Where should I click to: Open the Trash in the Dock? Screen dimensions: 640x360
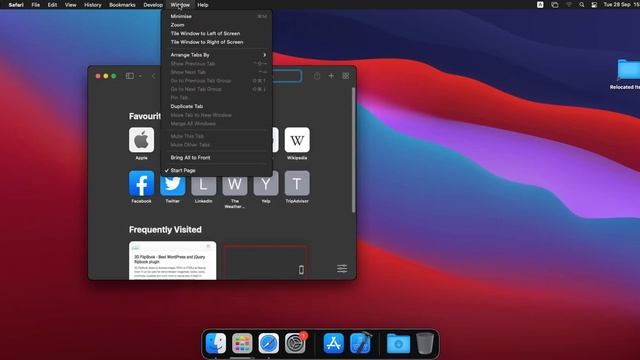[425, 343]
